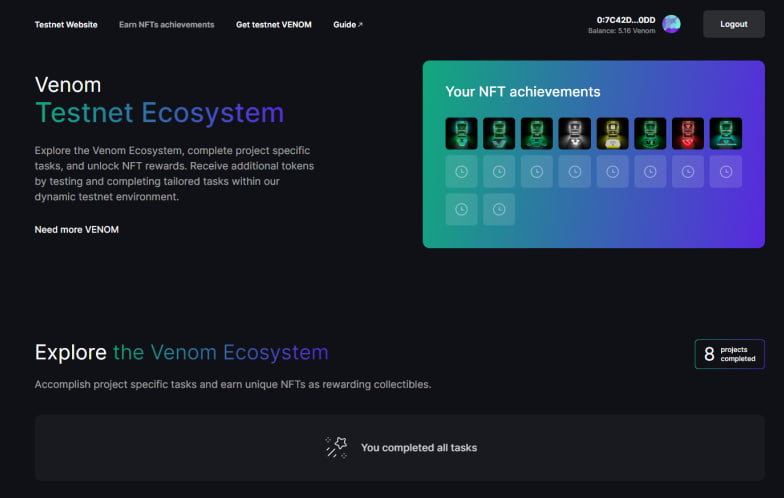
Task: Click pending clock slot under yellow NFT
Action: pos(612,172)
